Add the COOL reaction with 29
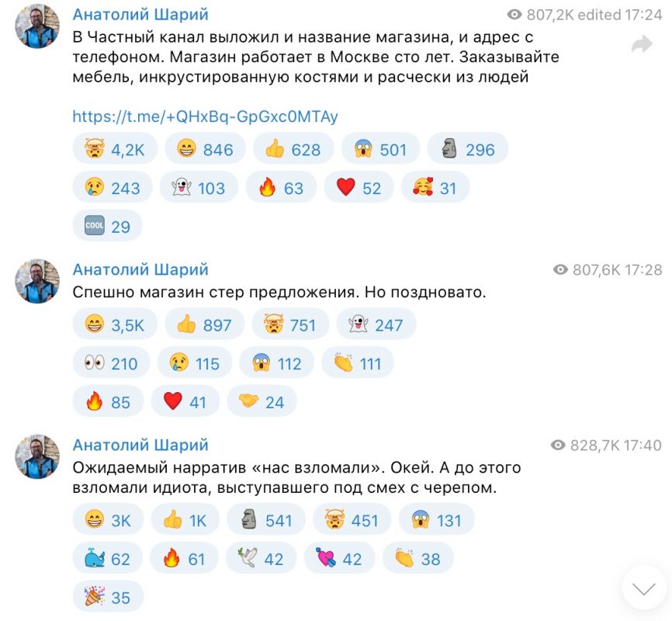Image resolution: width=672 pixels, height=621 pixels. [108, 226]
